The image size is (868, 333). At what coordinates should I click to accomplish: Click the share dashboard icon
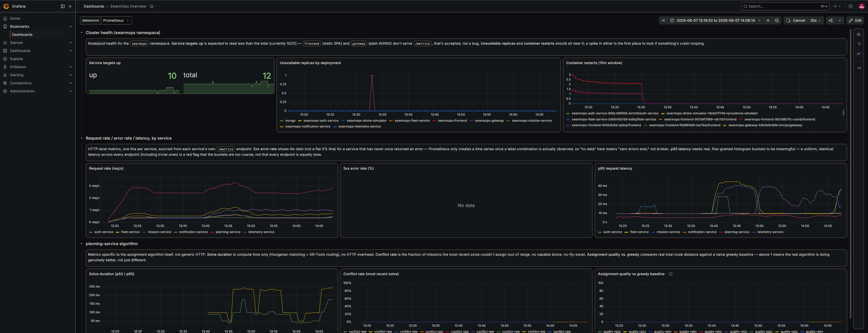831,20
